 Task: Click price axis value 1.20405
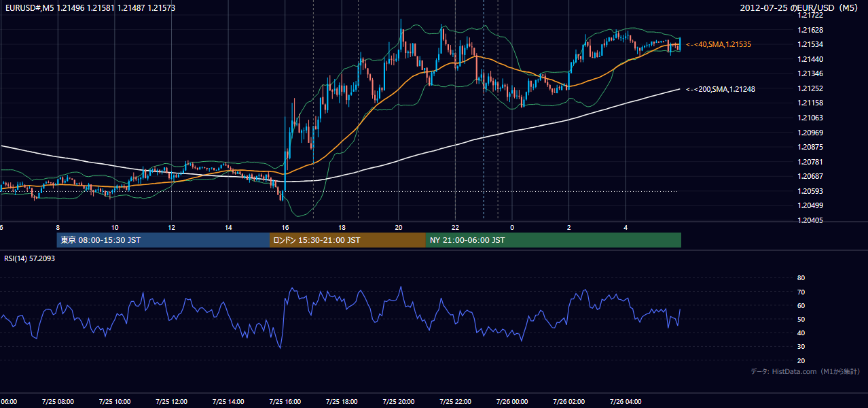click(811, 220)
